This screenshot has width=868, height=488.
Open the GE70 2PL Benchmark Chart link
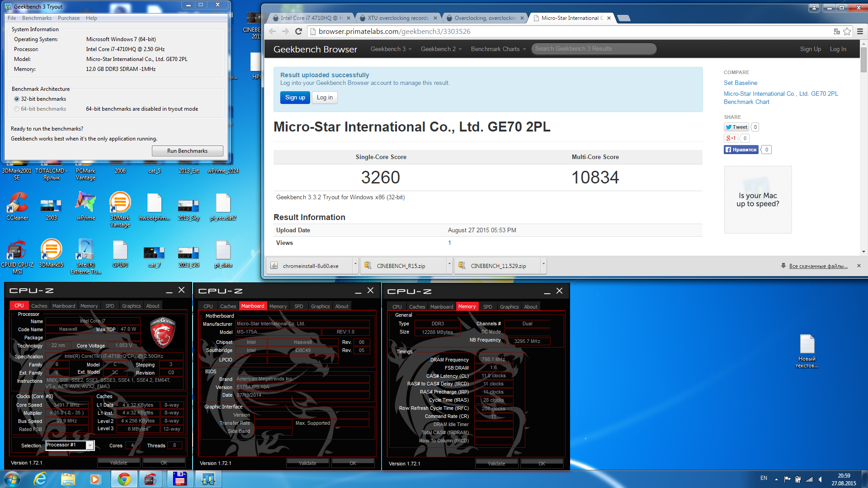coord(781,98)
